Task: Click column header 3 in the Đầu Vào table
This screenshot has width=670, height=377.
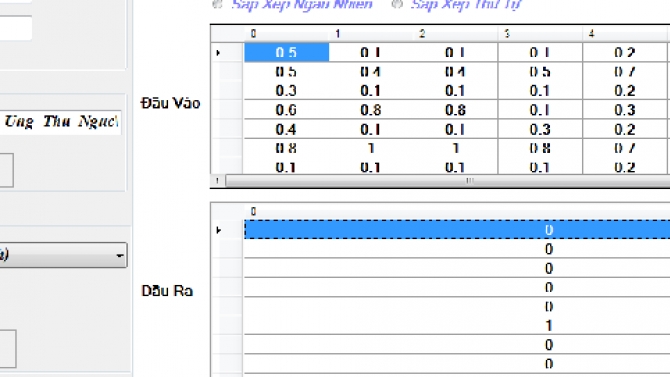Action: click(x=540, y=34)
